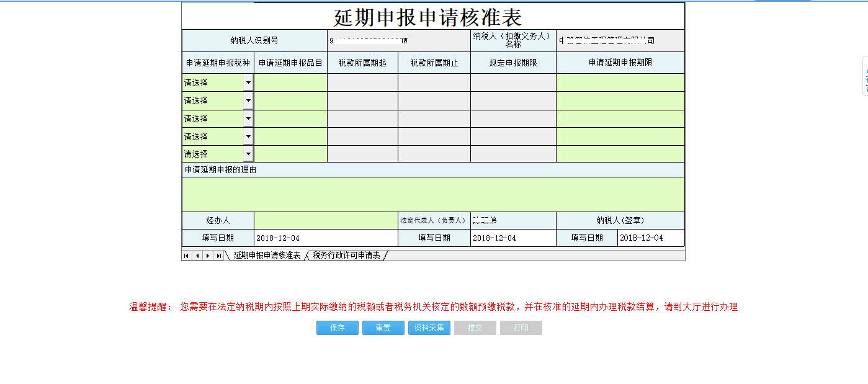The width and height of the screenshot is (868, 384).
Task: Click the disabled 打印 button
Action: click(x=521, y=328)
